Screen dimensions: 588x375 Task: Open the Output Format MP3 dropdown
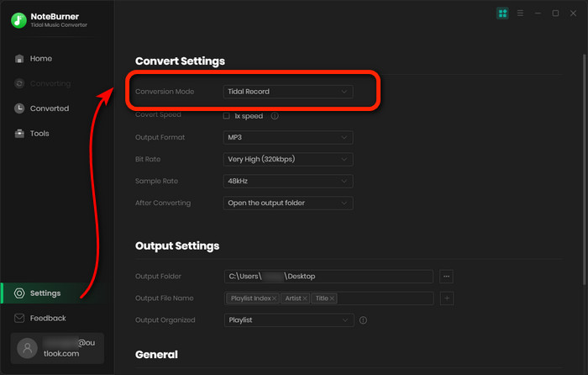coord(288,137)
